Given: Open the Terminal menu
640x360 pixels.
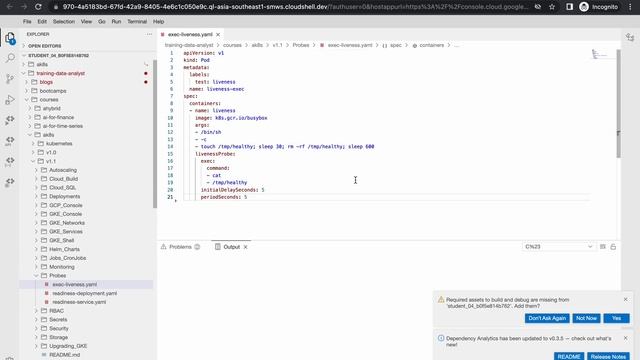Looking at the screenshot, I should (137, 22).
